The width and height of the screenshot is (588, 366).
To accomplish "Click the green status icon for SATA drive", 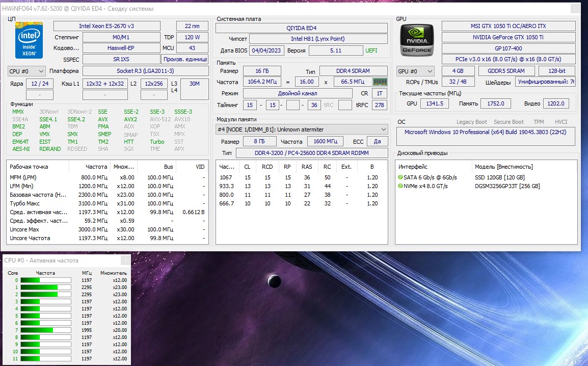I will (x=400, y=177).
